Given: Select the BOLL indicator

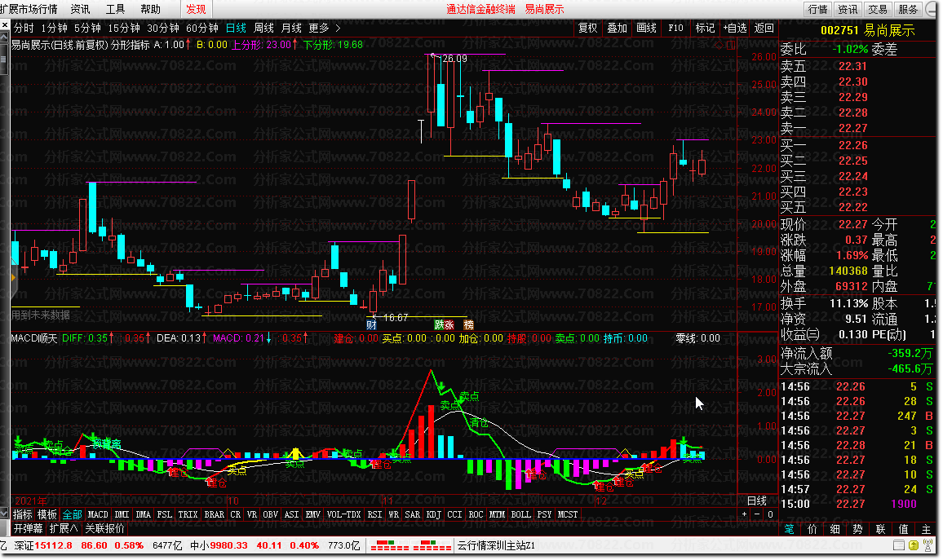Looking at the screenshot, I should coord(520,515).
